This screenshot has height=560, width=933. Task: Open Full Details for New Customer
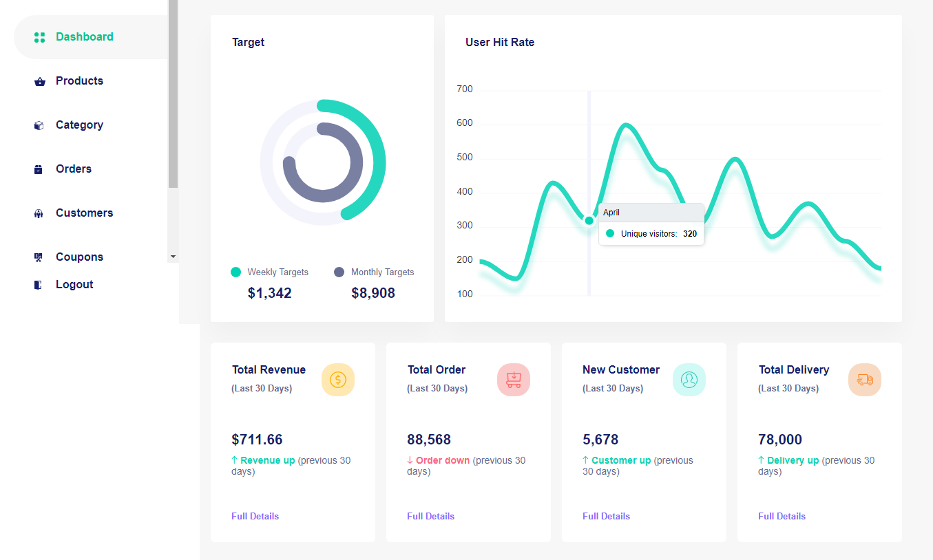[x=607, y=516]
